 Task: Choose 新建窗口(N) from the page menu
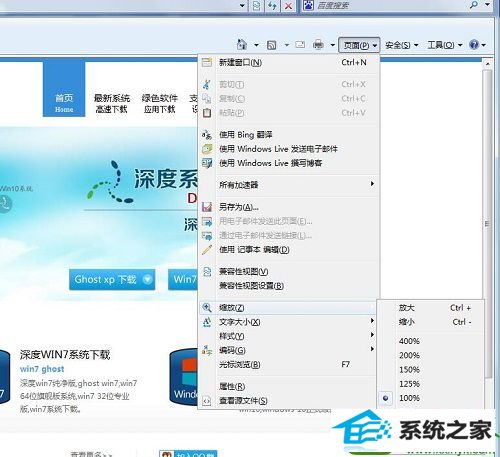289,62
